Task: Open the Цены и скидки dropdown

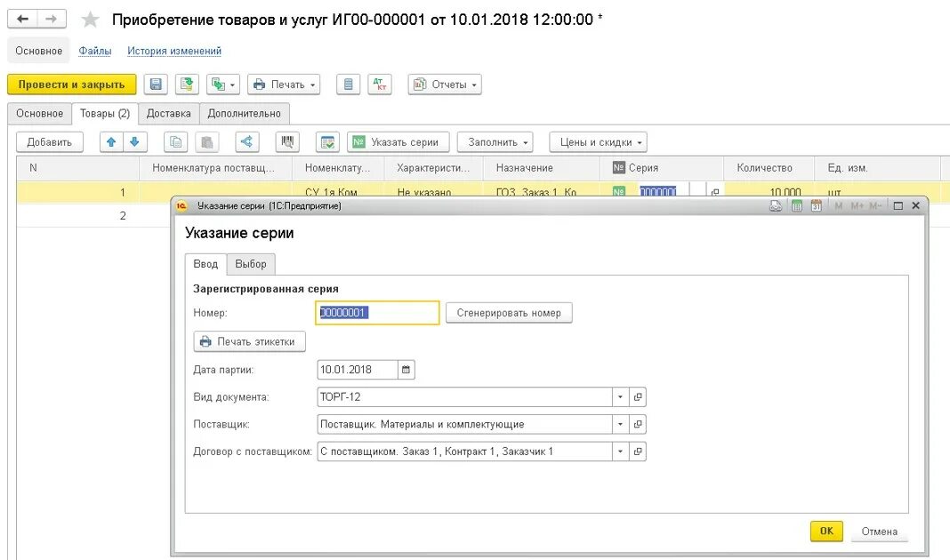Action: coord(598,142)
